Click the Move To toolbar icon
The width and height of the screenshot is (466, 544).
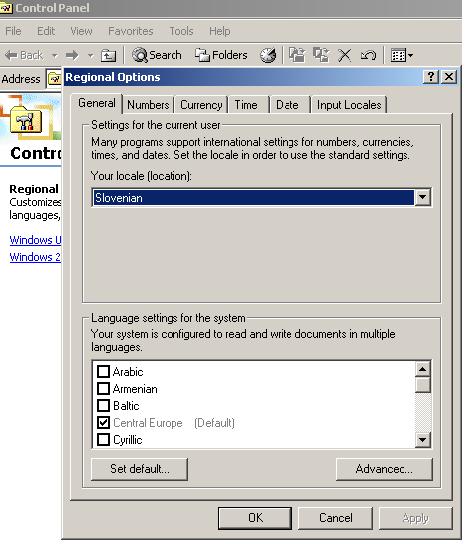(x=297, y=55)
